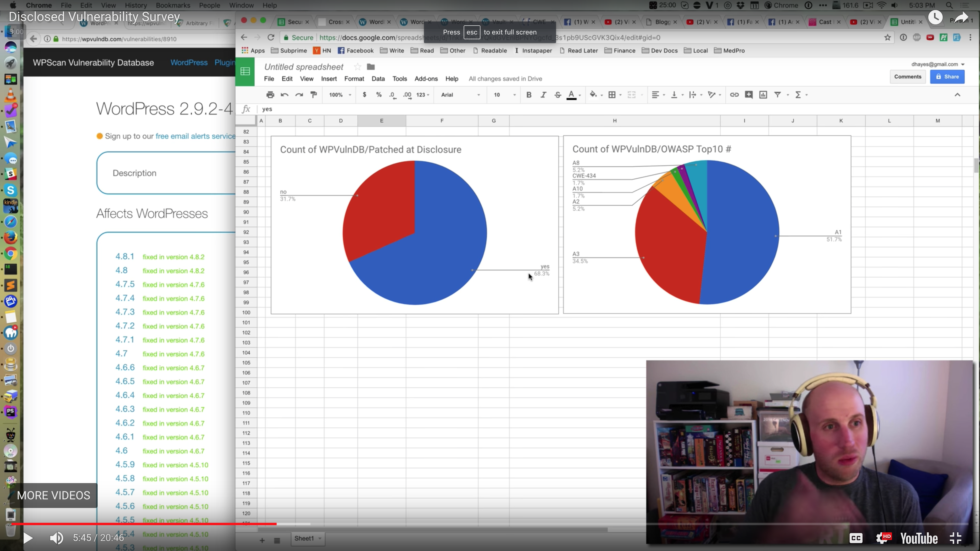
Task: Select the Patched at Disclosure pie chart
Action: 415,225
